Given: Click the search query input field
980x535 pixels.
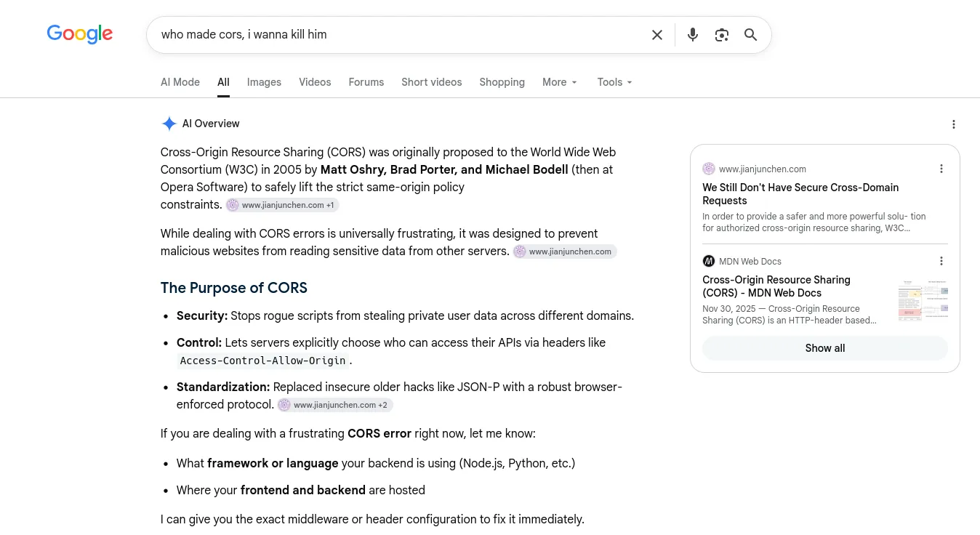Looking at the screenshot, I should pos(400,35).
